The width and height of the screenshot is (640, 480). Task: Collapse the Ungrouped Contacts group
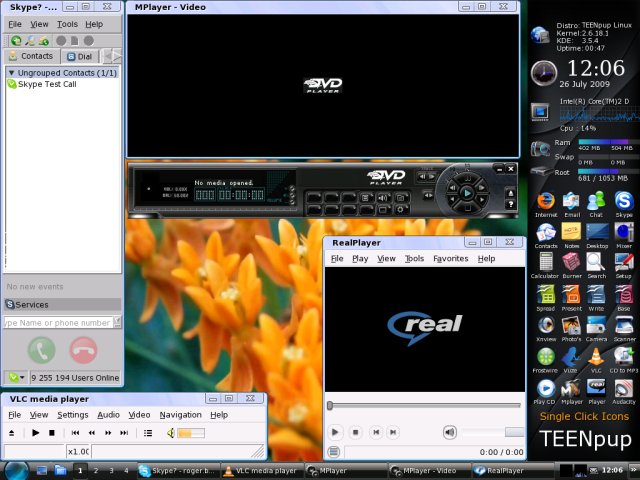11,73
